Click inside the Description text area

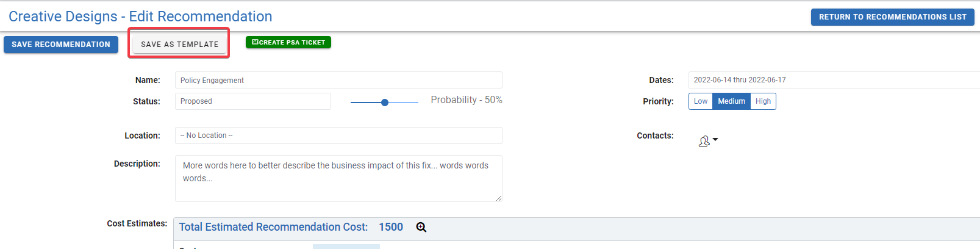pos(338,178)
